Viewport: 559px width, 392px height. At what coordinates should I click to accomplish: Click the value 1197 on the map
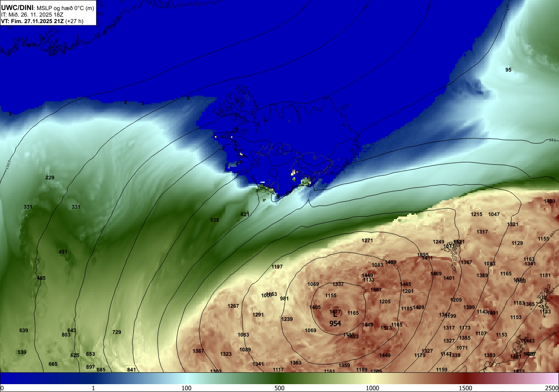(277, 267)
